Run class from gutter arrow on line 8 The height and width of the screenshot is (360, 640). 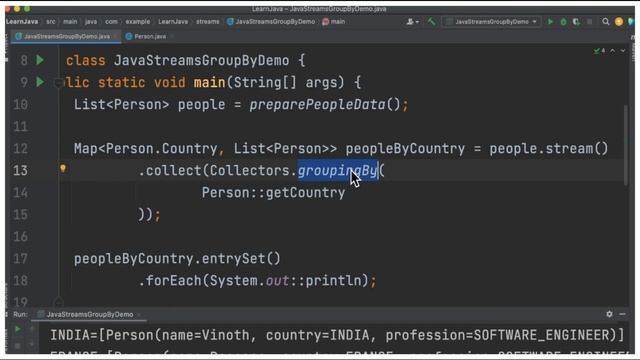[x=40, y=60]
